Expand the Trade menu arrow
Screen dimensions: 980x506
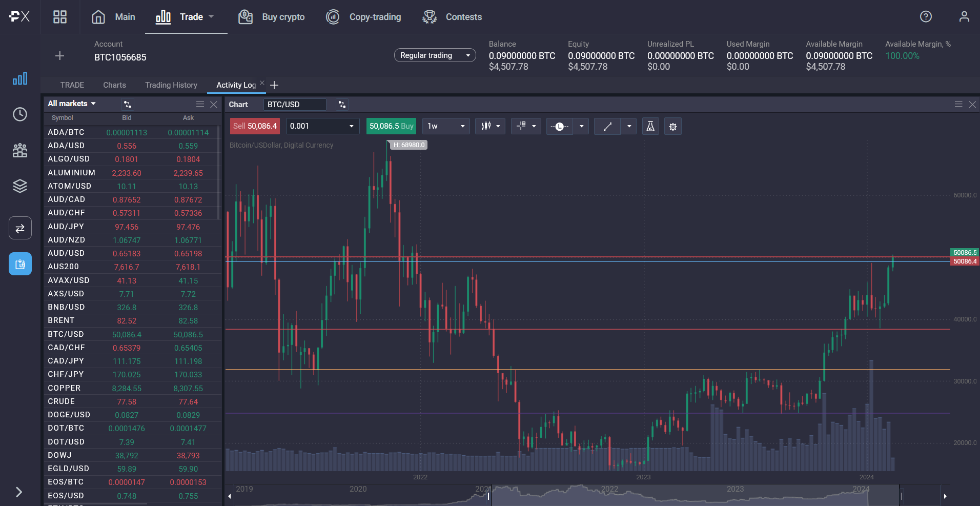click(x=211, y=16)
